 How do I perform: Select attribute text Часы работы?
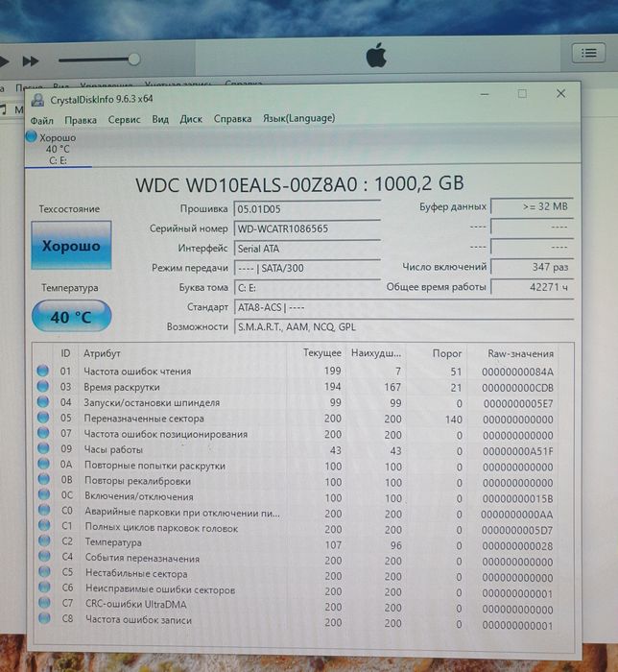point(113,449)
